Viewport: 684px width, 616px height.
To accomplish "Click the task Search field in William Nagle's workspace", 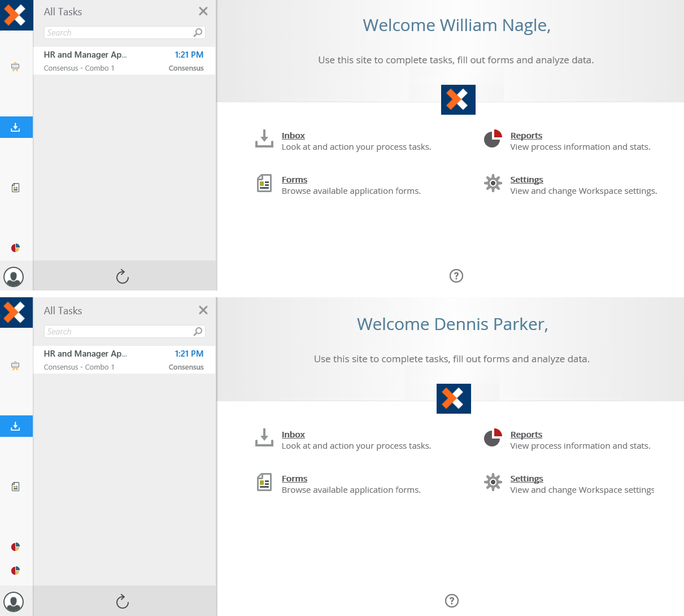I will 119,33.
